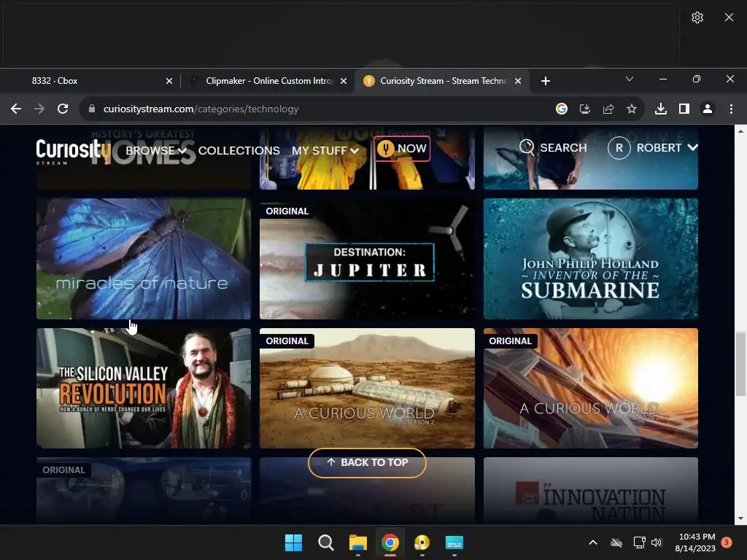Open the Chrome three-dot menu

tap(731, 109)
